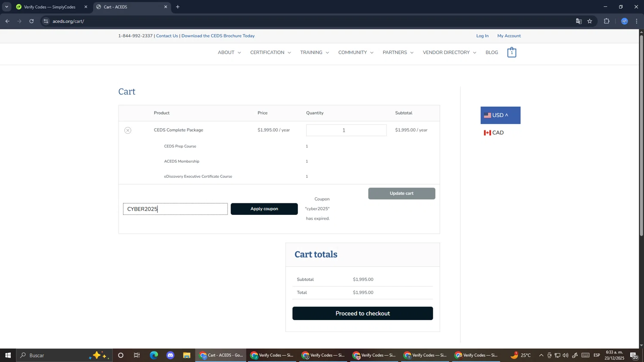Click Proceed to checkout

(x=362, y=314)
